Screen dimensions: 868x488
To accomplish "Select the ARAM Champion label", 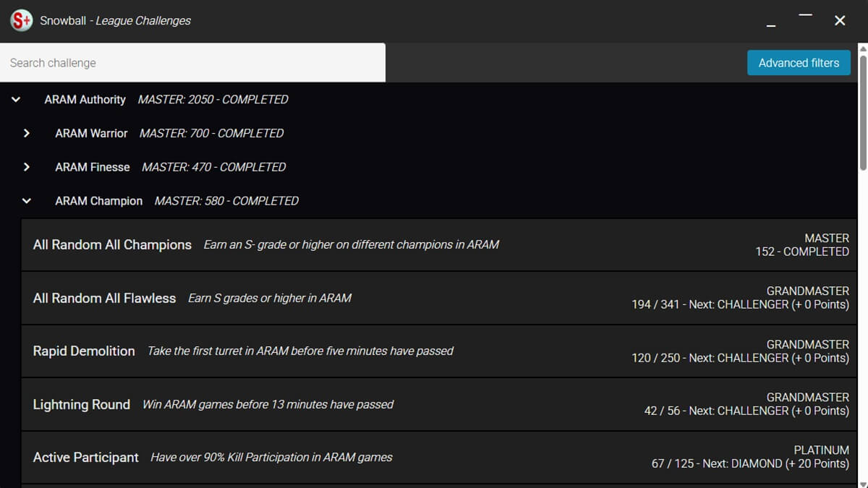I will (99, 201).
